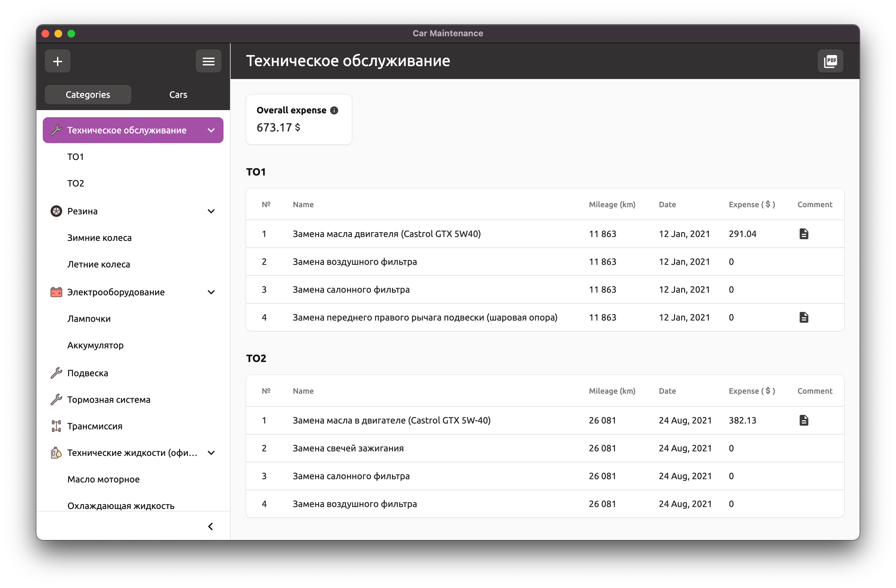Image resolution: width=896 pixels, height=588 pixels.
Task: Switch to the Categories tab
Action: 88,95
